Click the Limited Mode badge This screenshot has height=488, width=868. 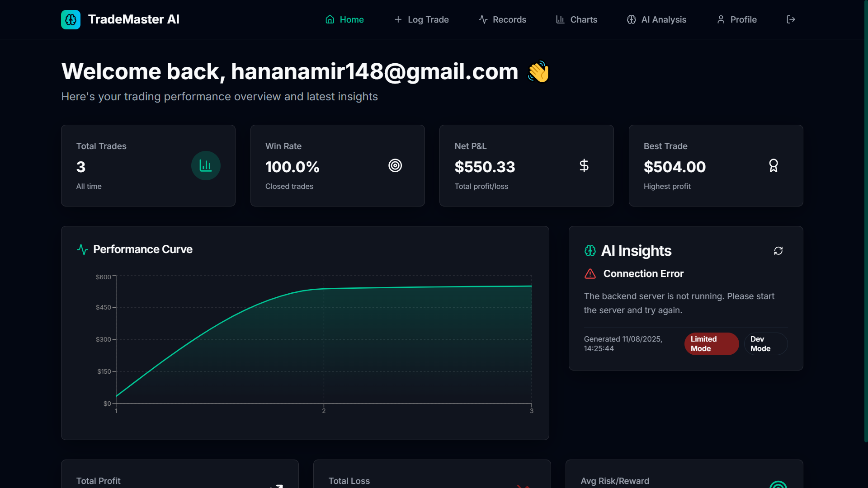[x=711, y=344]
